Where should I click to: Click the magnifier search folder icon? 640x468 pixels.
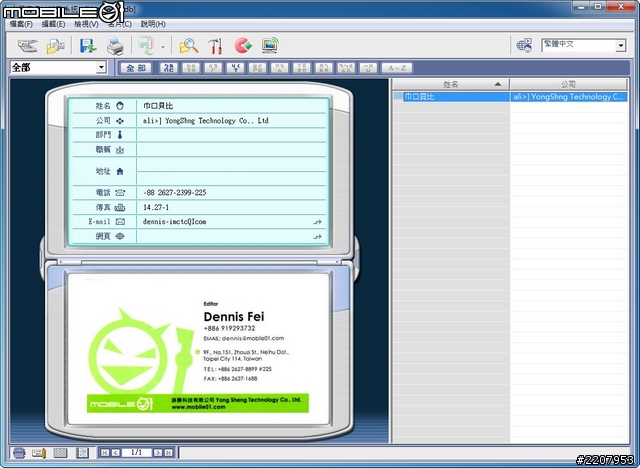pos(189,46)
